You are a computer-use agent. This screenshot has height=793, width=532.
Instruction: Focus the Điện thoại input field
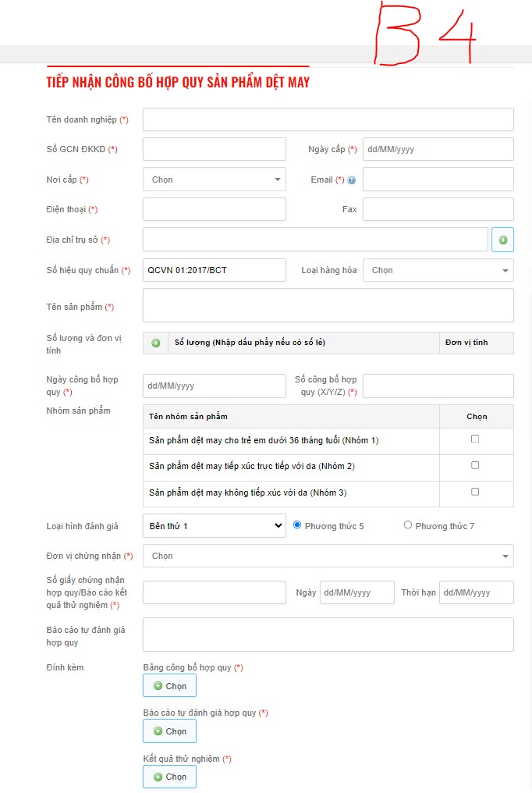coord(215,209)
